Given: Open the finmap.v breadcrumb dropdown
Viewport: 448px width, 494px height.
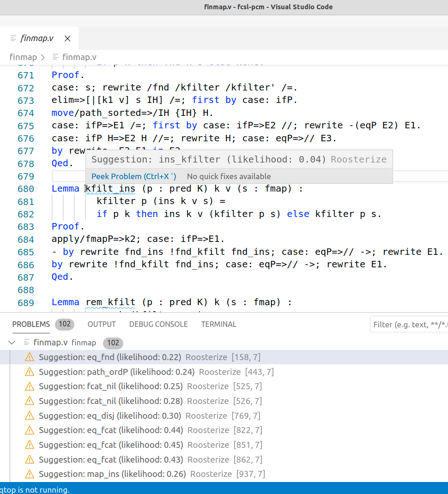Looking at the screenshot, I should [79, 57].
